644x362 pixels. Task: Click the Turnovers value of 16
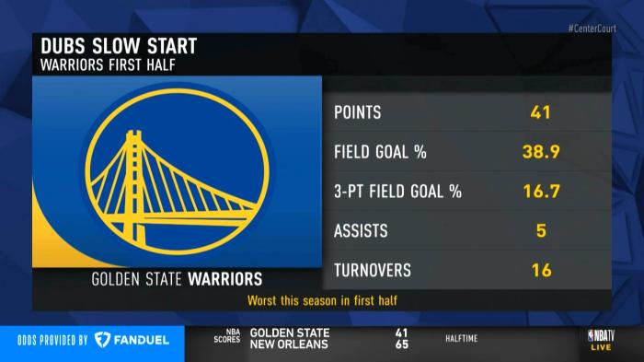coord(541,270)
